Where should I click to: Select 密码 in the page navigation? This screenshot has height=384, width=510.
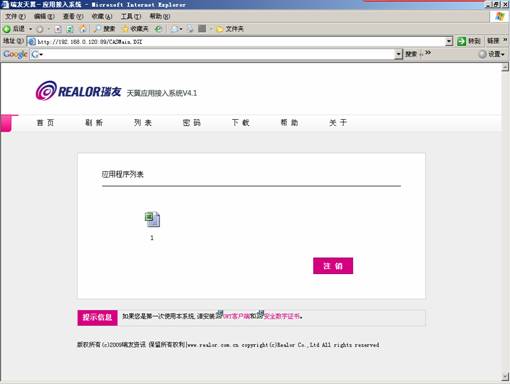click(192, 123)
